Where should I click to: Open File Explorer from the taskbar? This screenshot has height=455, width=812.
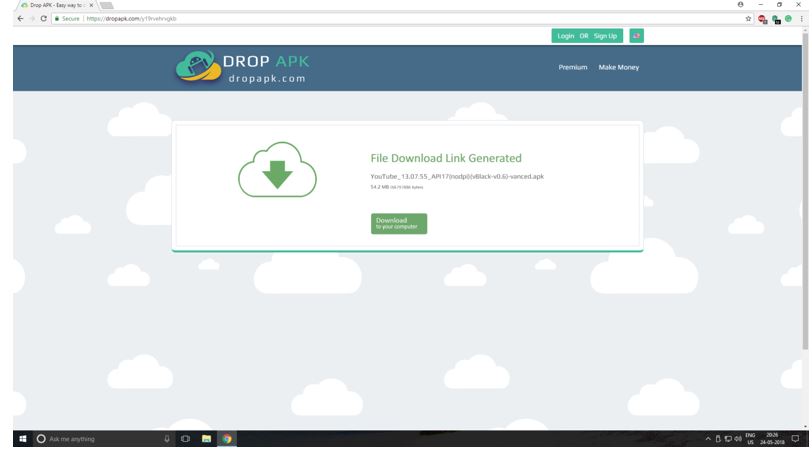coord(206,439)
